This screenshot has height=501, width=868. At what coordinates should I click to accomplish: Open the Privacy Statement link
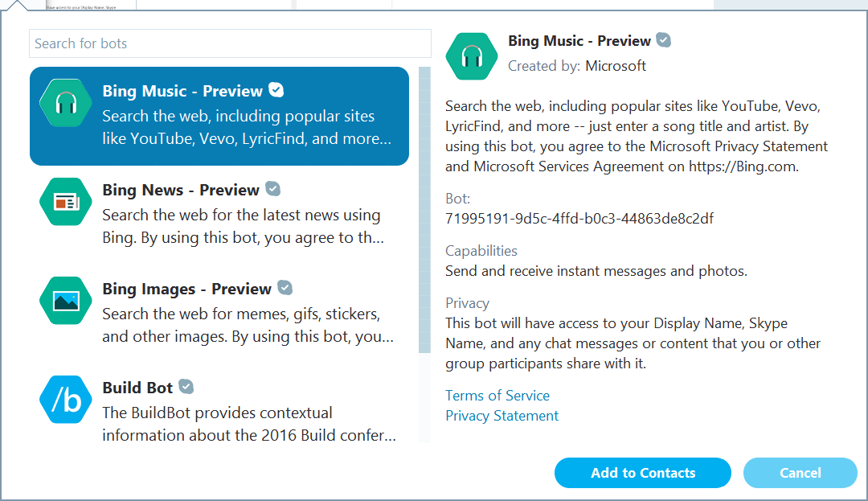[502, 416]
